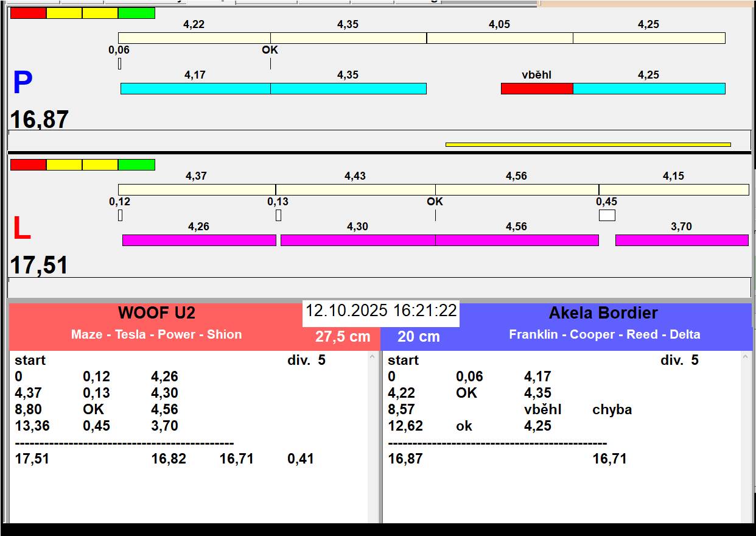Image resolution: width=756 pixels, height=536 pixels.
Task: Click the large 16,87 lane P total time
Action: [40, 119]
